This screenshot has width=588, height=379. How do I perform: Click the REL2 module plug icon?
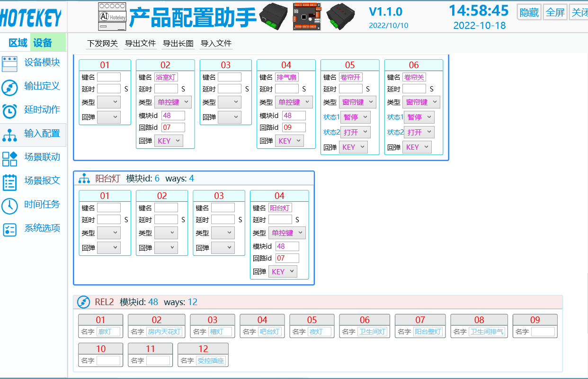point(83,302)
